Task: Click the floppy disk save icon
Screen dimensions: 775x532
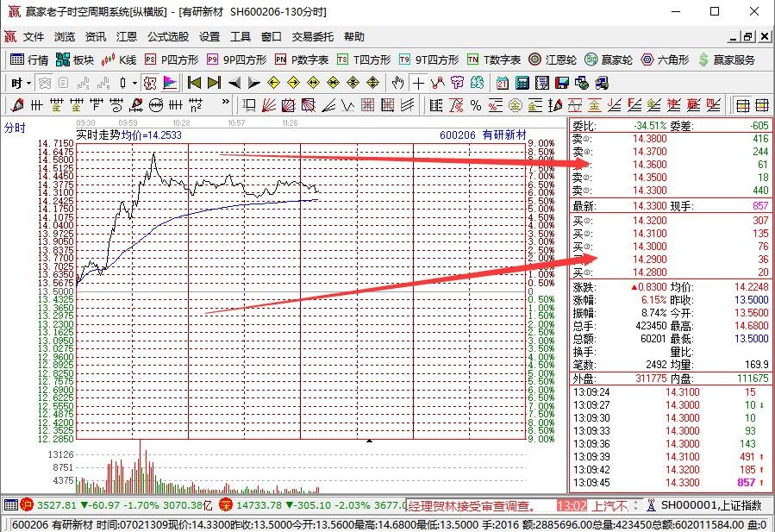Action: pyautogui.click(x=562, y=83)
